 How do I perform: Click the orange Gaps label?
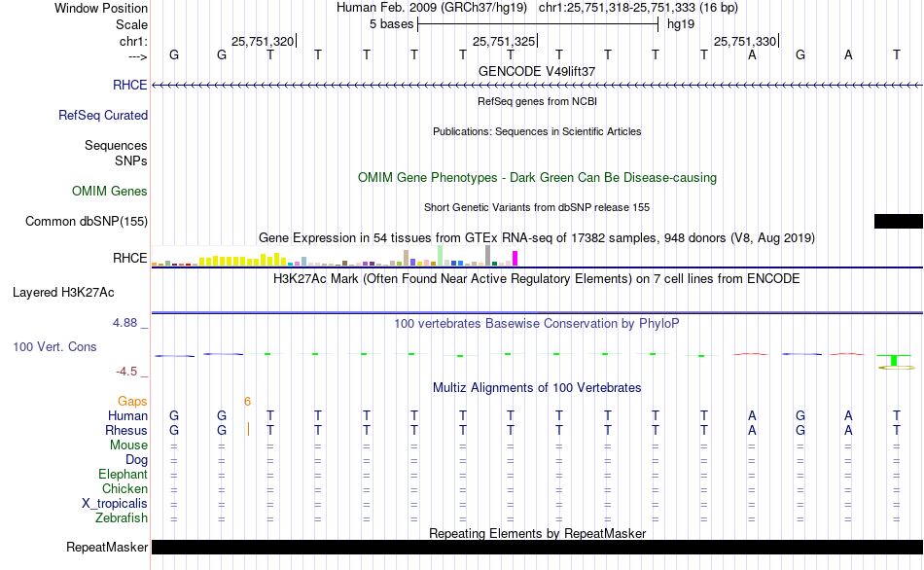132,402
